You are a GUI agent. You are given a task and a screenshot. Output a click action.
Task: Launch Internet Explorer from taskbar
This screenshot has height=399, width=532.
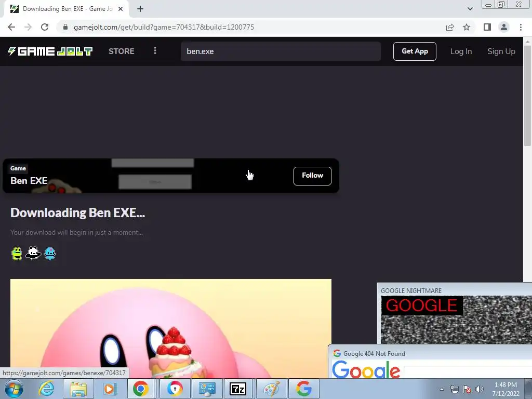46,389
